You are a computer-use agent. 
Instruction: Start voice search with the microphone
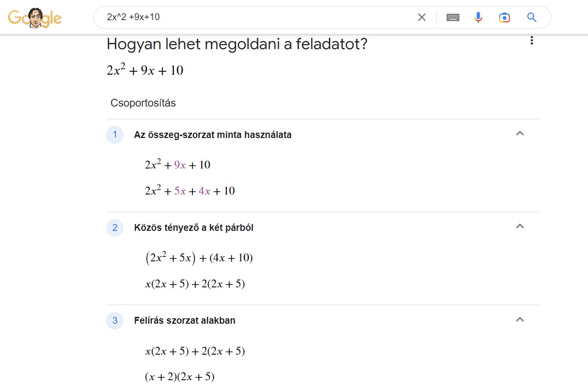(478, 18)
